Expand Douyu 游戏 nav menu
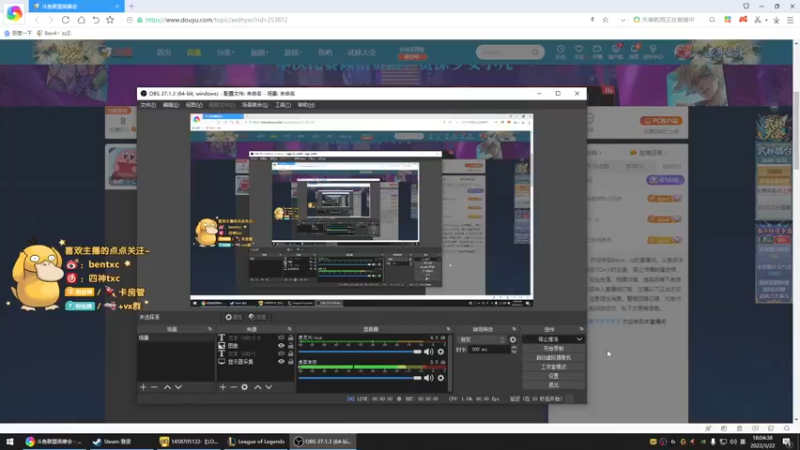The width and height of the screenshot is (800, 450). (x=292, y=53)
